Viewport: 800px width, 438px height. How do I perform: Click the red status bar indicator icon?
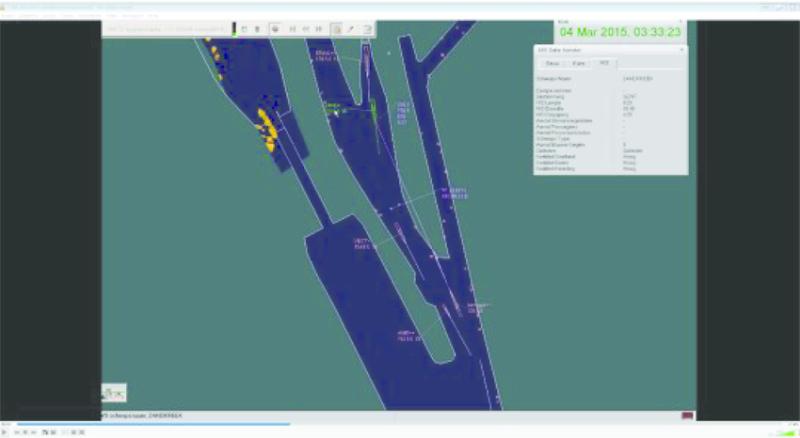click(x=687, y=415)
